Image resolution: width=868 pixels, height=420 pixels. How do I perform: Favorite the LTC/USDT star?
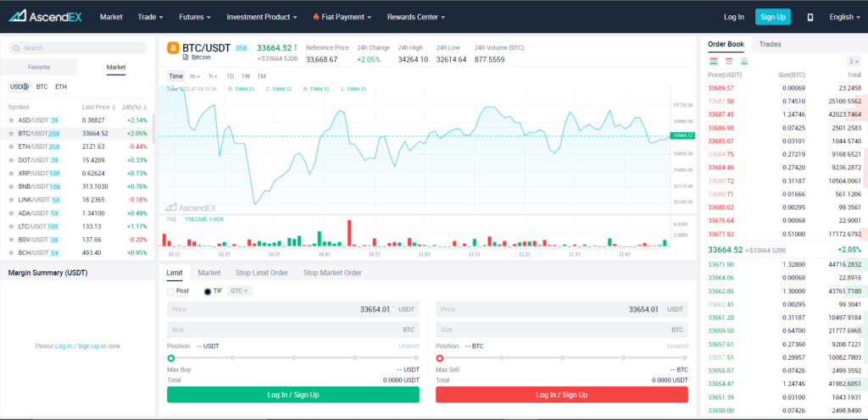[x=11, y=226]
